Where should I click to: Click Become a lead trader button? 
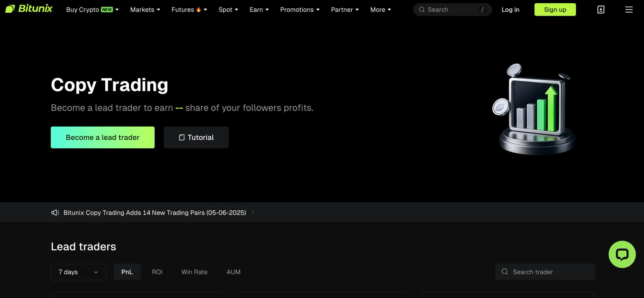pyautogui.click(x=103, y=137)
